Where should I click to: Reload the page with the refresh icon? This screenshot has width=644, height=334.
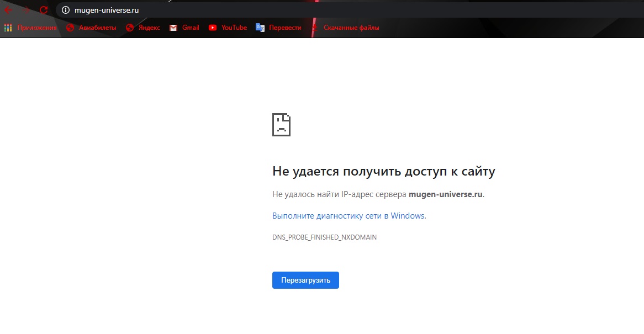(x=44, y=10)
